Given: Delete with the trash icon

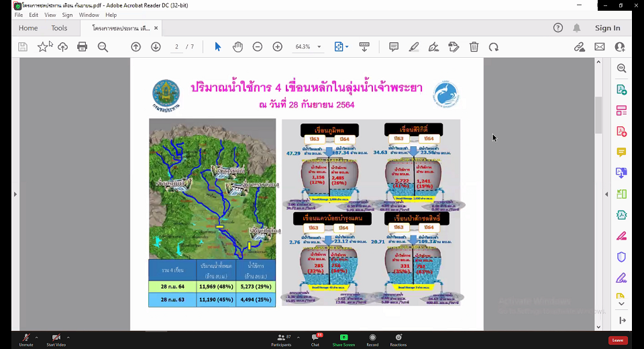Looking at the screenshot, I should [474, 47].
